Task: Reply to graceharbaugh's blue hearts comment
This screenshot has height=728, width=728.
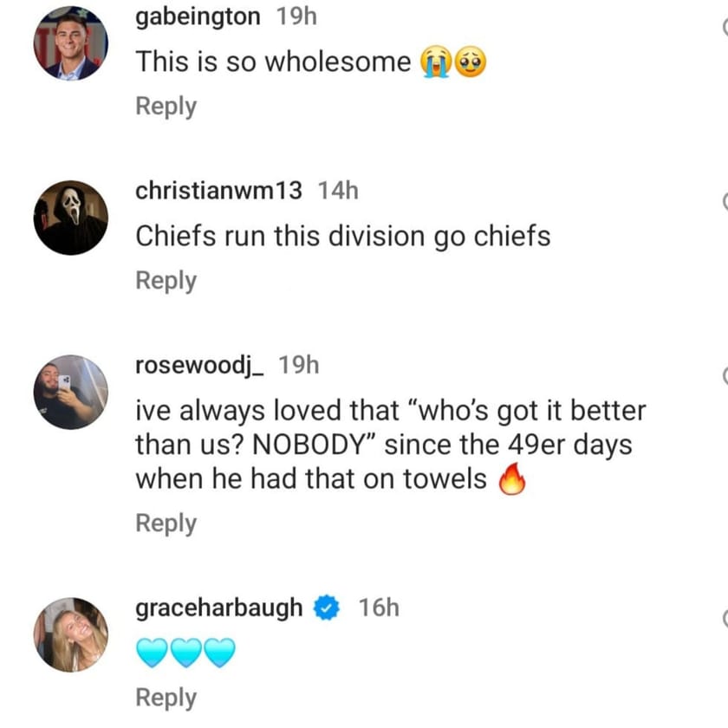Action: coord(165,697)
